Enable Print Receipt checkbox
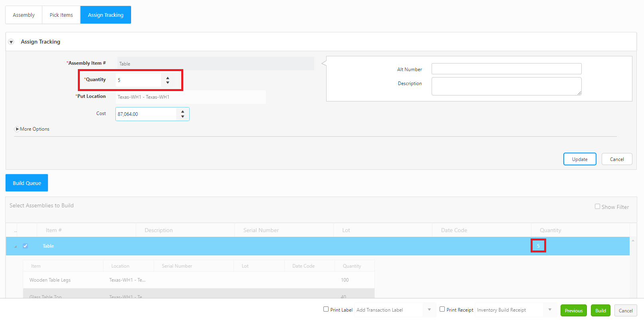Image resolution: width=644 pixels, height=320 pixels. pos(442,309)
